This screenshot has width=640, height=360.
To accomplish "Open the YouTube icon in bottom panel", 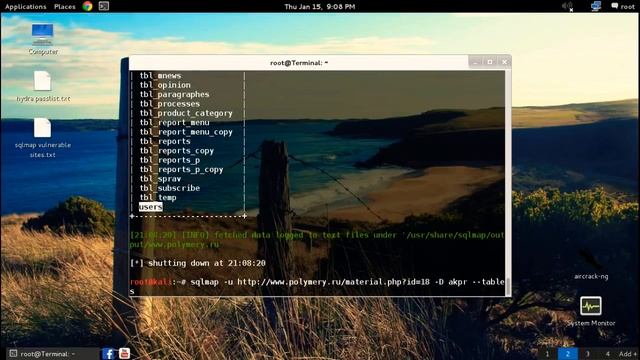I will pyautogui.click(x=124, y=353).
